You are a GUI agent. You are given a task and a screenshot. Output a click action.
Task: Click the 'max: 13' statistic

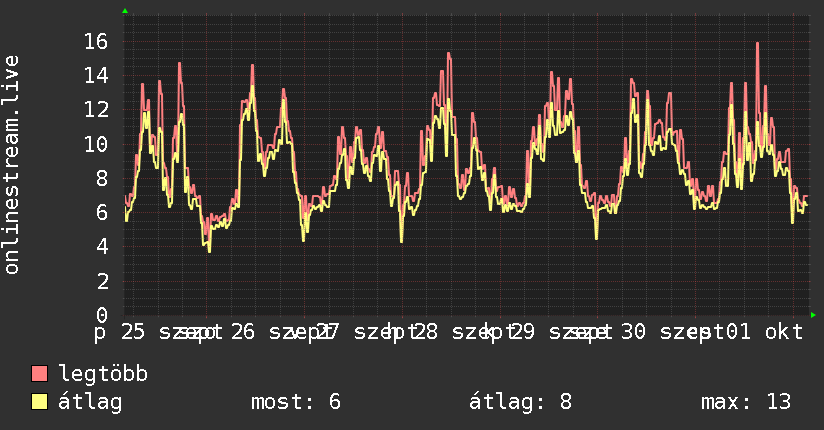[x=746, y=402]
